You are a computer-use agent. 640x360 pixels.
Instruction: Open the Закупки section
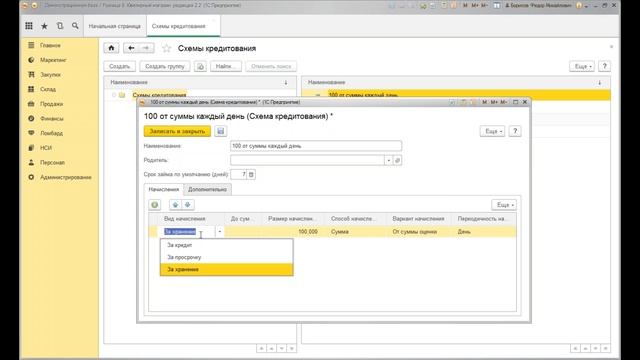pyautogui.click(x=50, y=75)
